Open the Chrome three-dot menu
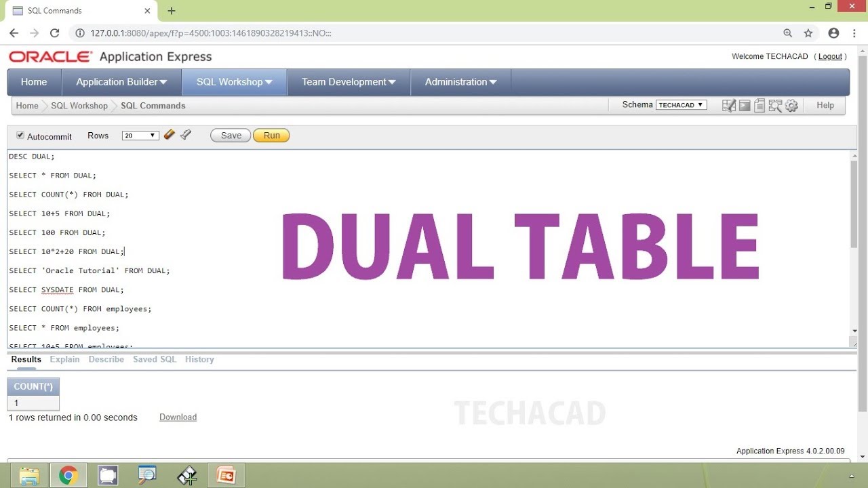Screen dimensions: 868x488 coord(854,33)
